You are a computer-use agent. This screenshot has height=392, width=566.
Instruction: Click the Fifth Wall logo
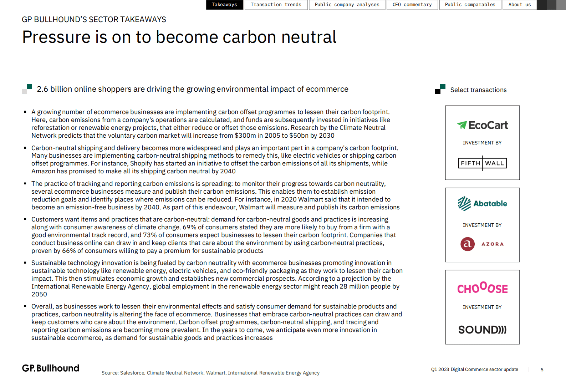pos(482,163)
